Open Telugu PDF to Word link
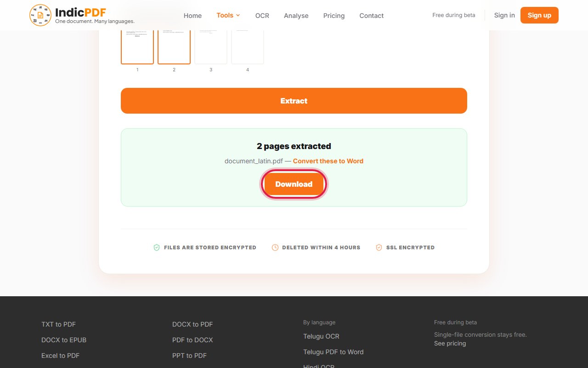 pyautogui.click(x=333, y=352)
